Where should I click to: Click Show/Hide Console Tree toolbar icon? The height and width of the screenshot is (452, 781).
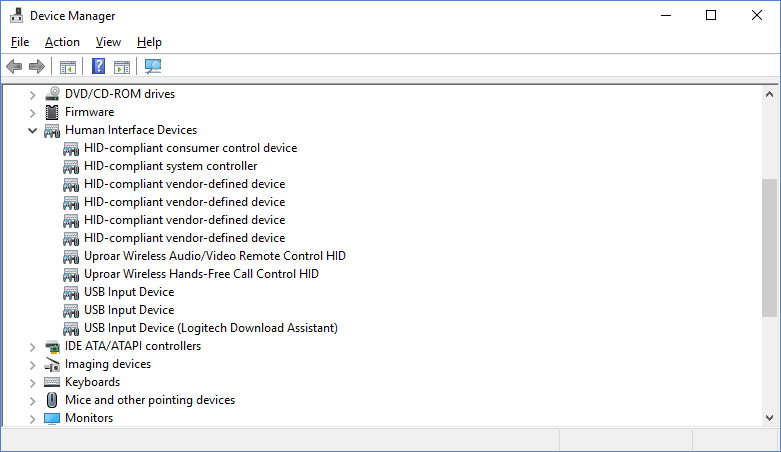coord(68,67)
